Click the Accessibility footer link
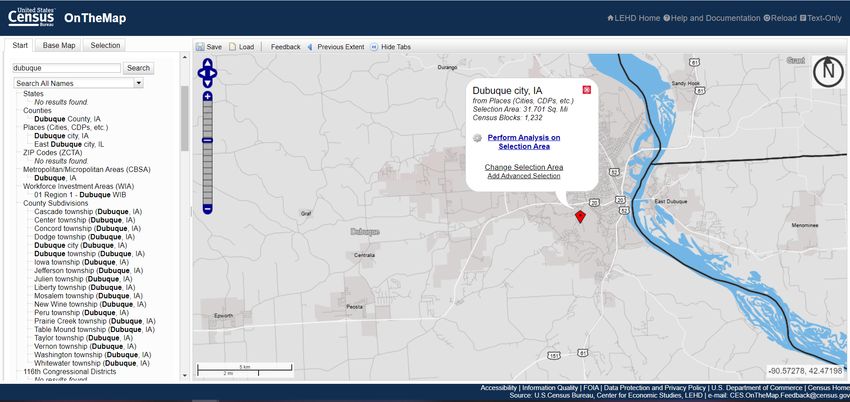The image size is (850, 402). click(499, 388)
